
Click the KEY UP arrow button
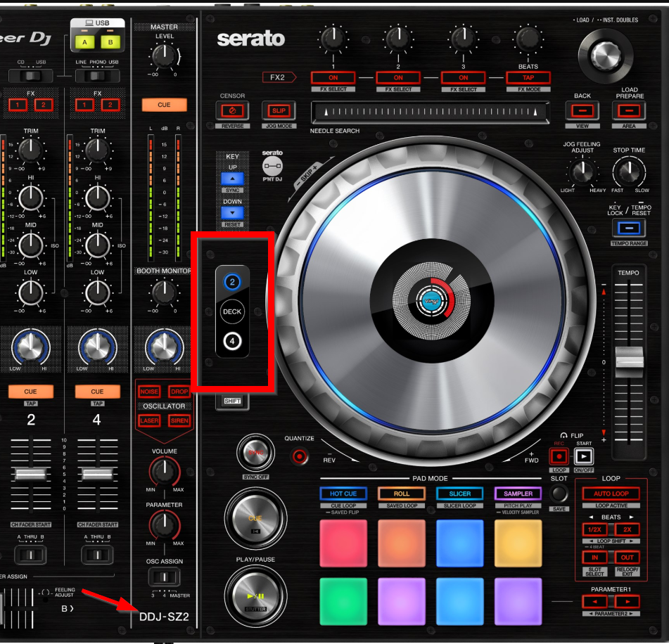[233, 179]
